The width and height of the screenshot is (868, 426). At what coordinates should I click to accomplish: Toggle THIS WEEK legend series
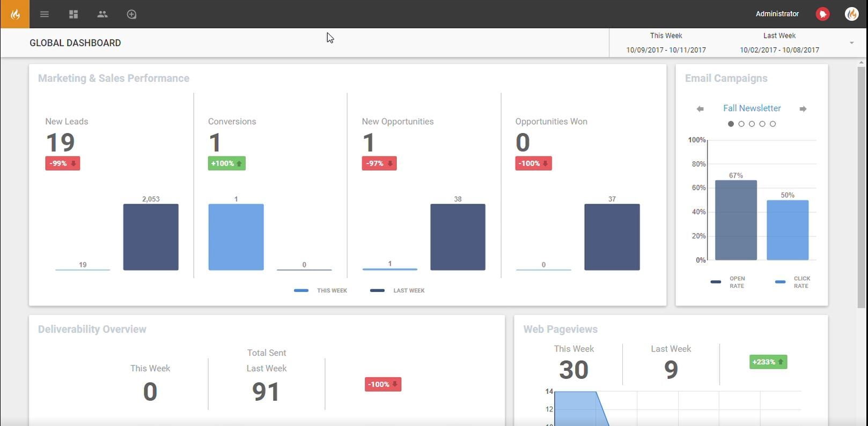click(x=321, y=290)
